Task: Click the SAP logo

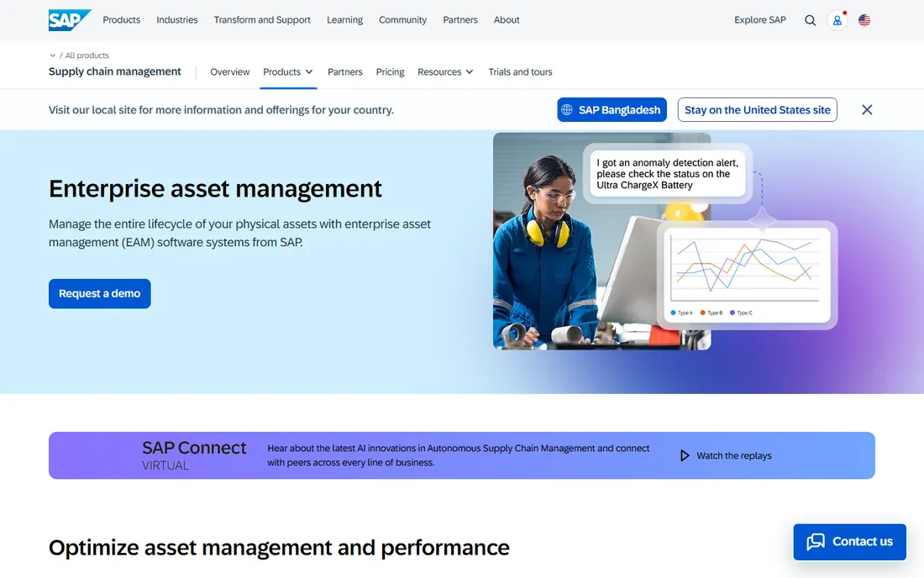Action: point(70,20)
